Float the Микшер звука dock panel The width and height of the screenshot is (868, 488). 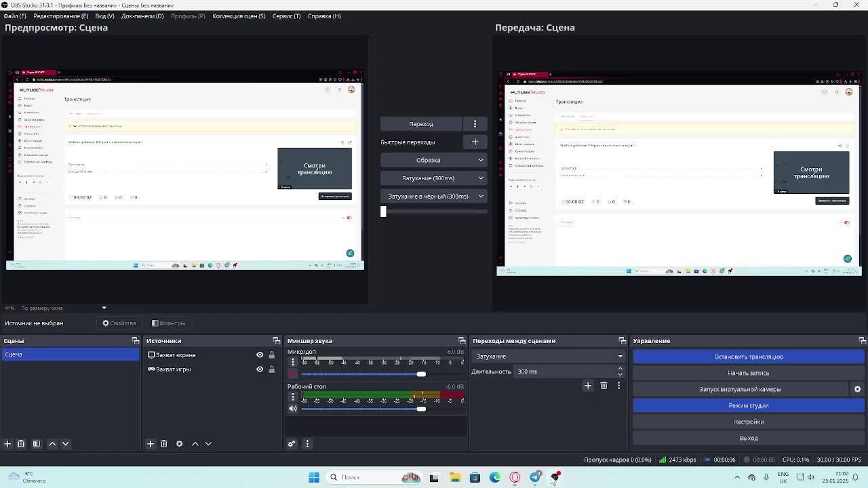(x=462, y=341)
